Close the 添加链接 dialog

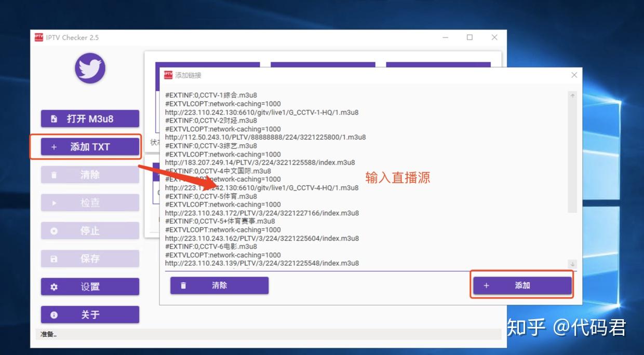point(574,75)
